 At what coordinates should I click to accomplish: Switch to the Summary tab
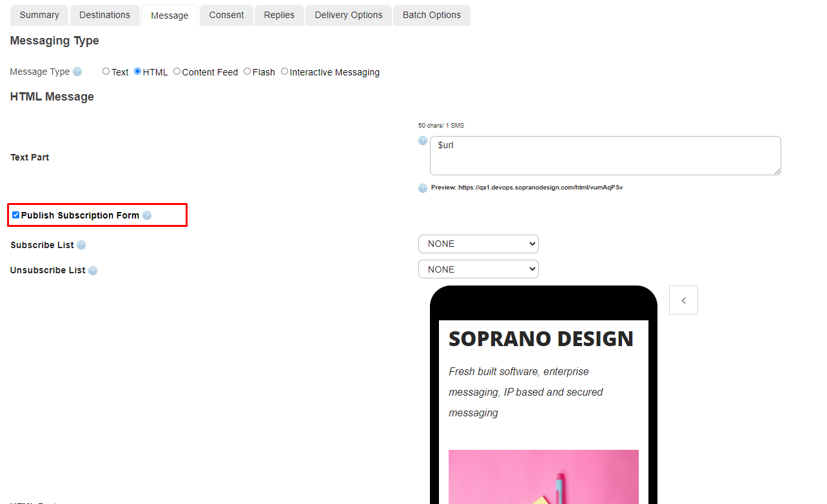coord(39,15)
